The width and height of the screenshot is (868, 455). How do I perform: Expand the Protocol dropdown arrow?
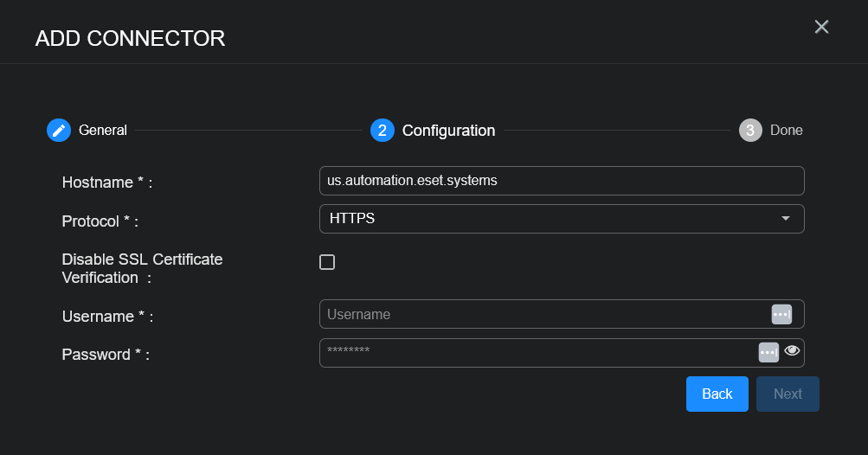click(x=786, y=219)
